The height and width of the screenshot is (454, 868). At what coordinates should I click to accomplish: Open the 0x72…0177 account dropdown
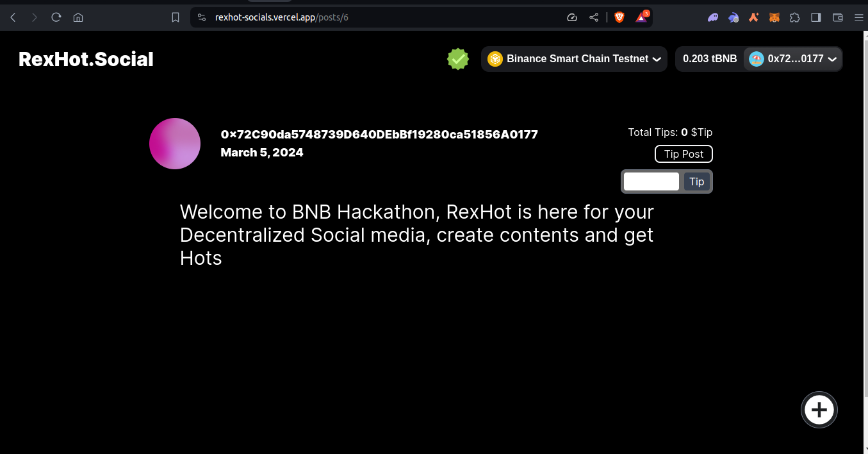(x=793, y=59)
